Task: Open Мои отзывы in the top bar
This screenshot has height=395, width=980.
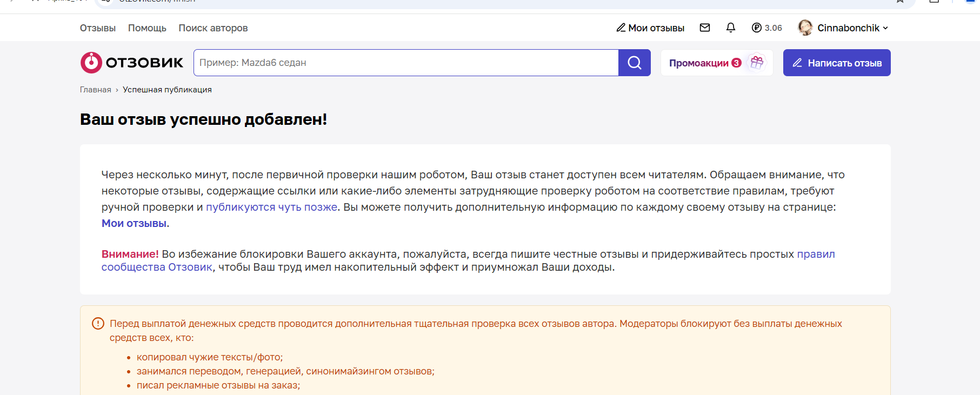Action: [650, 28]
